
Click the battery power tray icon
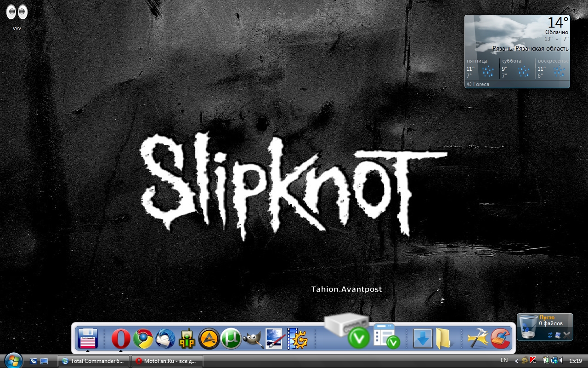tap(546, 361)
